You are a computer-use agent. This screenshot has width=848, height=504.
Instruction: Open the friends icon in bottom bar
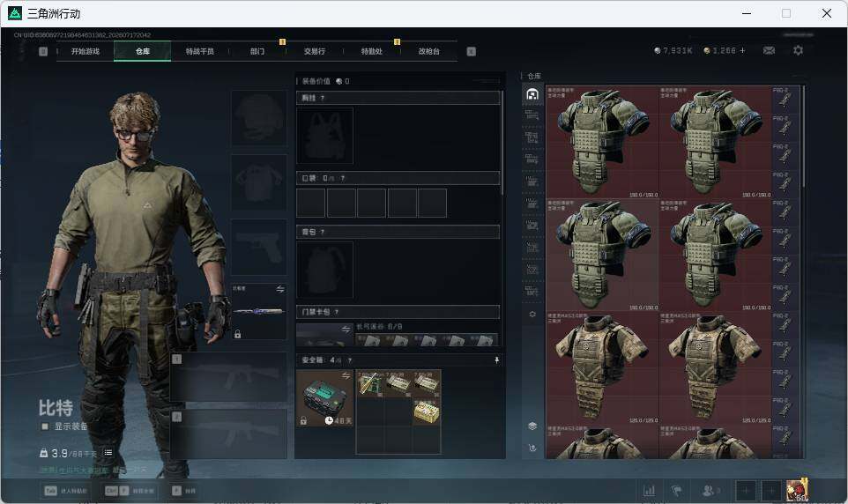[710, 491]
